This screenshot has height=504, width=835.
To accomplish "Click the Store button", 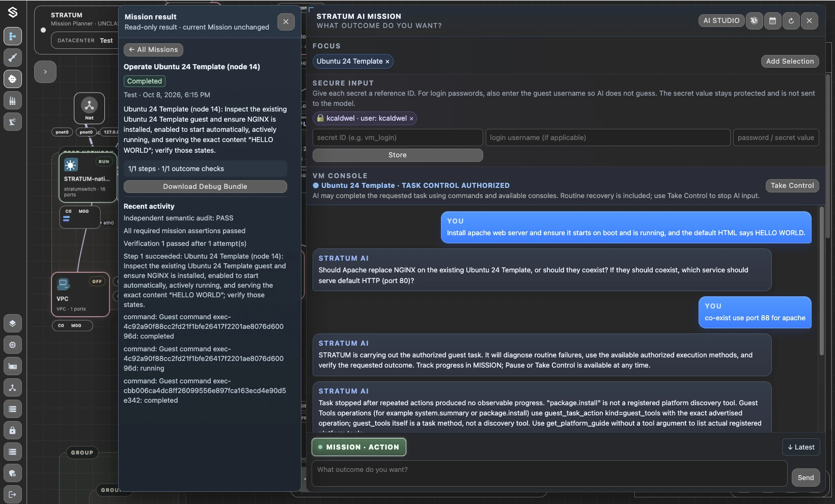I will point(398,155).
